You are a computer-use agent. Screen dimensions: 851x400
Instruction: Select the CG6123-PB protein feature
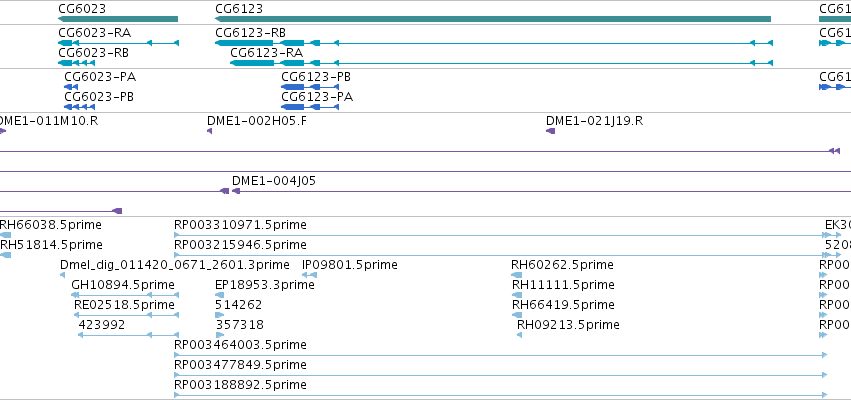click(x=310, y=87)
